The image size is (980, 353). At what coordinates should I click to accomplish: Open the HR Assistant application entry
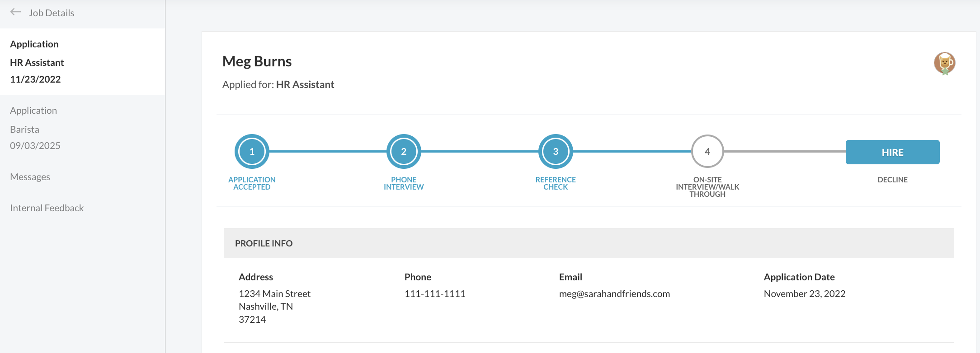pos(82,61)
